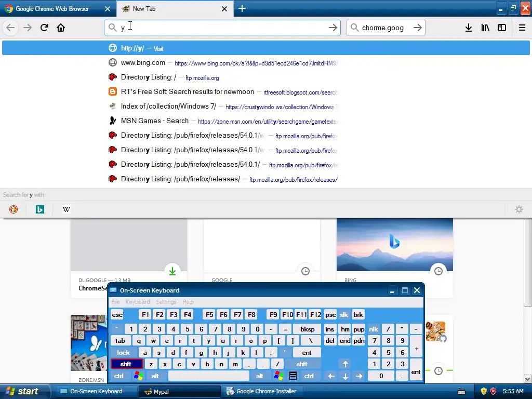The width and height of the screenshot is (532, 399).
Task: Click the history clock on Google tile
Action: click(305, 271)
